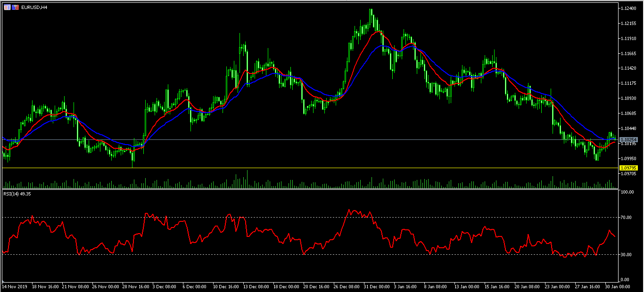Click the 100.00 RSI scale label
The image size is (644, 292).
point(627,192)
